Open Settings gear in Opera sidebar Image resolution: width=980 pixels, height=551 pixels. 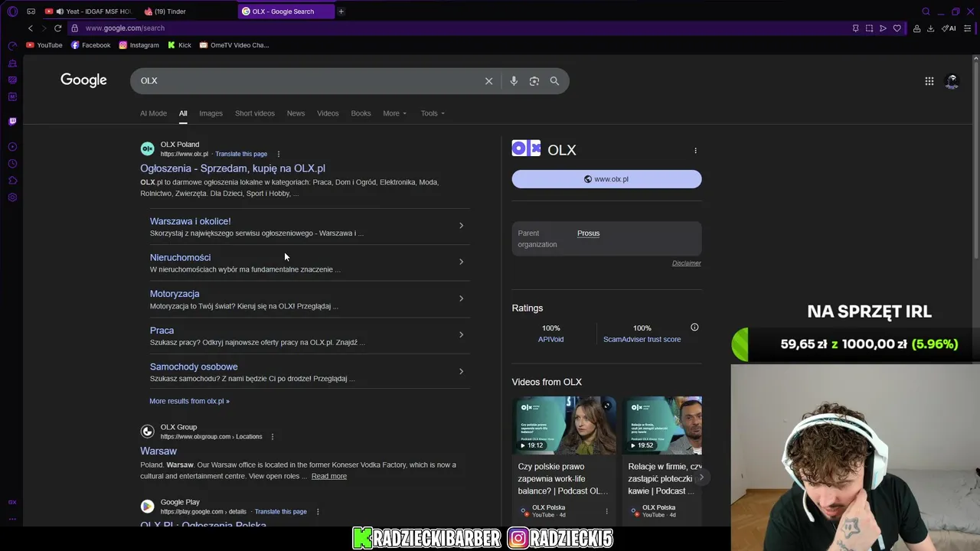tap(12, 197)
